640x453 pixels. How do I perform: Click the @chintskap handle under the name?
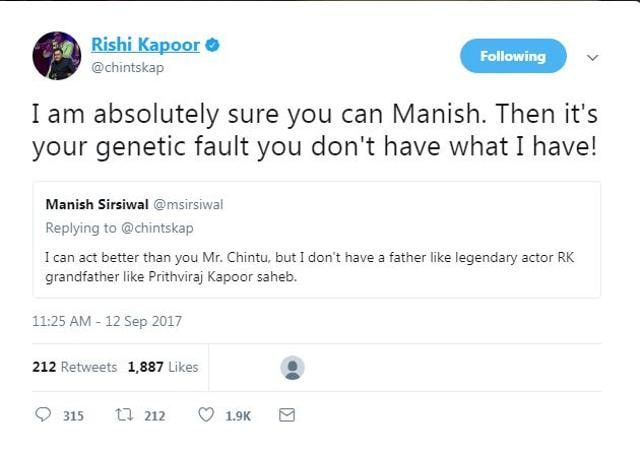[127, 67]
